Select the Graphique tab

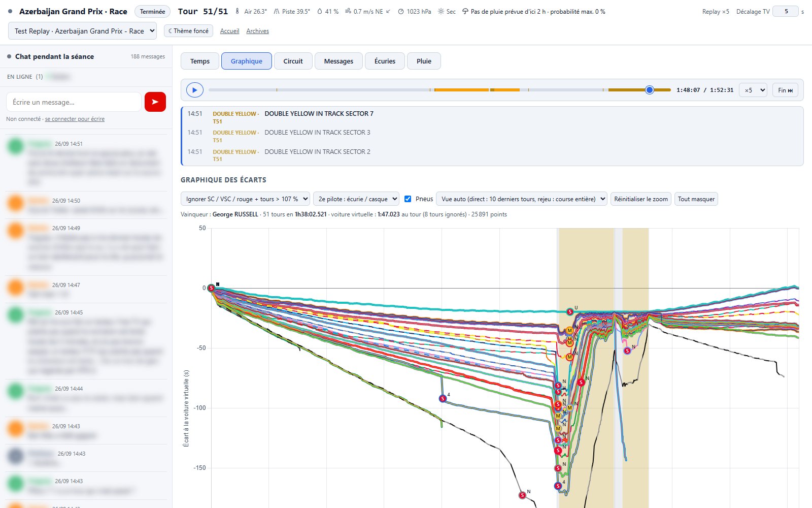pos(247,61)
